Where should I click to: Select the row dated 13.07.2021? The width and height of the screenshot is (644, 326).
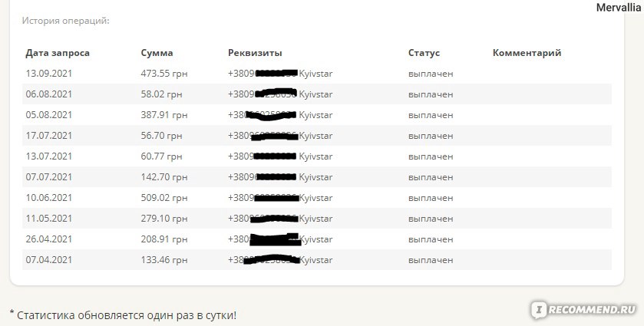317,156
